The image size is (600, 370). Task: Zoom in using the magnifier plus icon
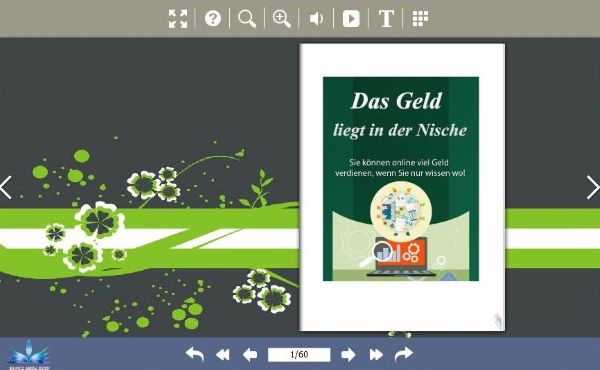(282, 18)
